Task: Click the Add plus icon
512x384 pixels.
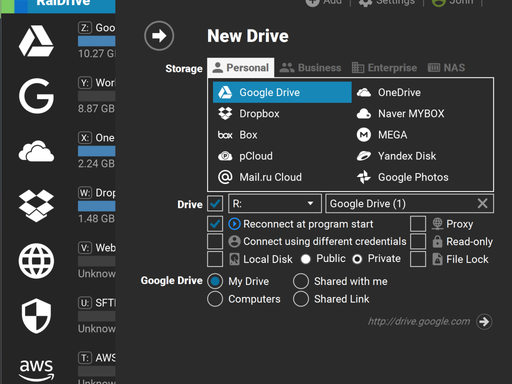Action: click(x=312, y=2)
